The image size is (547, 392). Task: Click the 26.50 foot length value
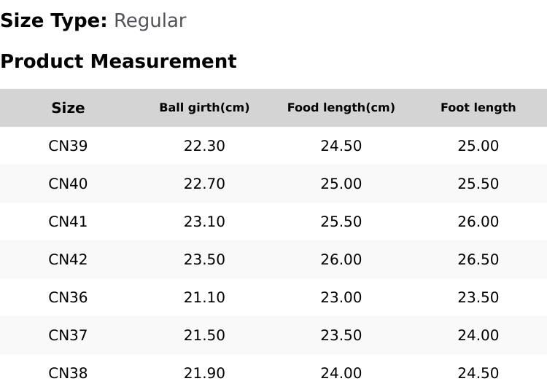click(x=478, y=259)
